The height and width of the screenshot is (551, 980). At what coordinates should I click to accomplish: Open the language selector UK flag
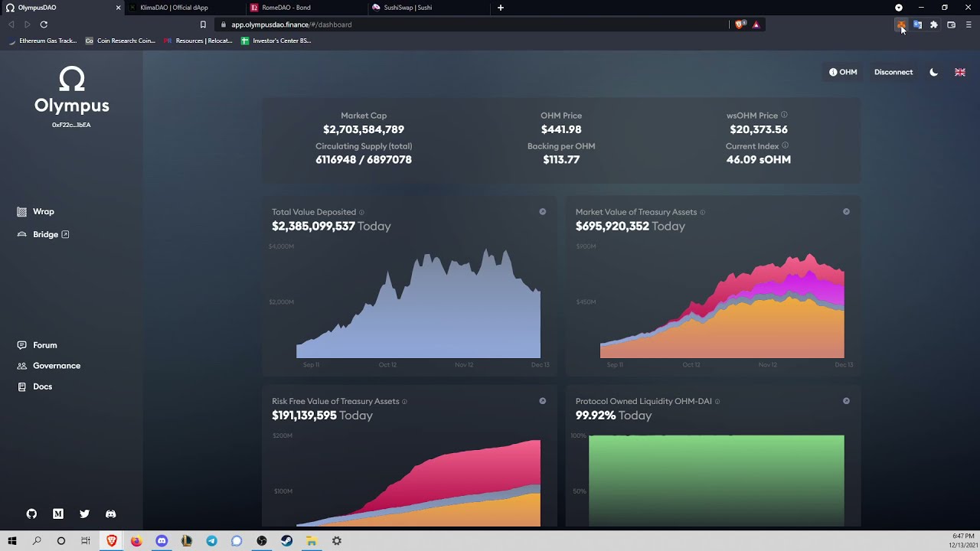pos(959,72)
